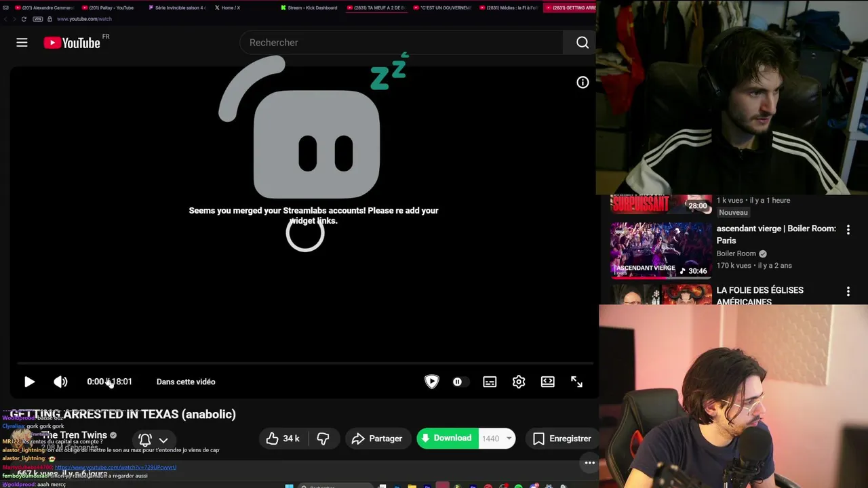Screen dimensions: 868x488
Task: Open the Dans cette vidéo chapters
Action: coord(186,382)
